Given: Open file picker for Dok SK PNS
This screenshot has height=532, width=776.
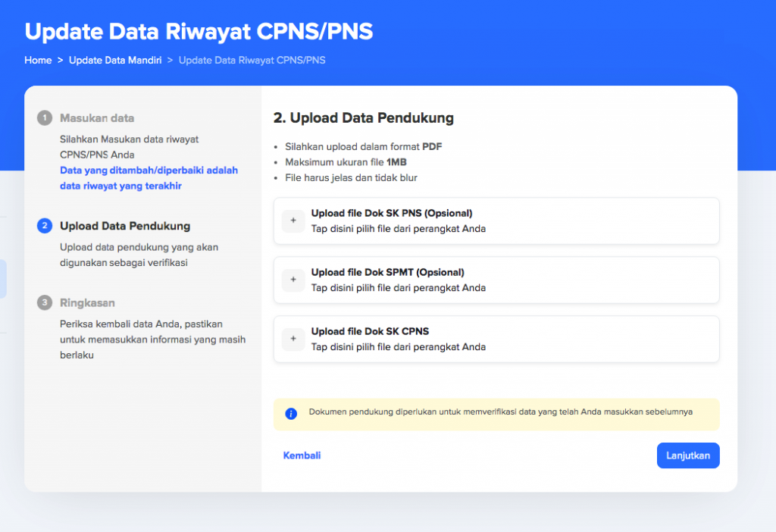Looking at the screenshot, I should tap(496, 221).
